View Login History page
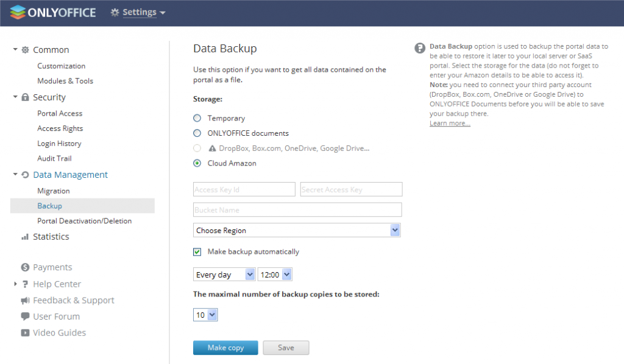This screenshot has width=624, height=364. [59, 144]
